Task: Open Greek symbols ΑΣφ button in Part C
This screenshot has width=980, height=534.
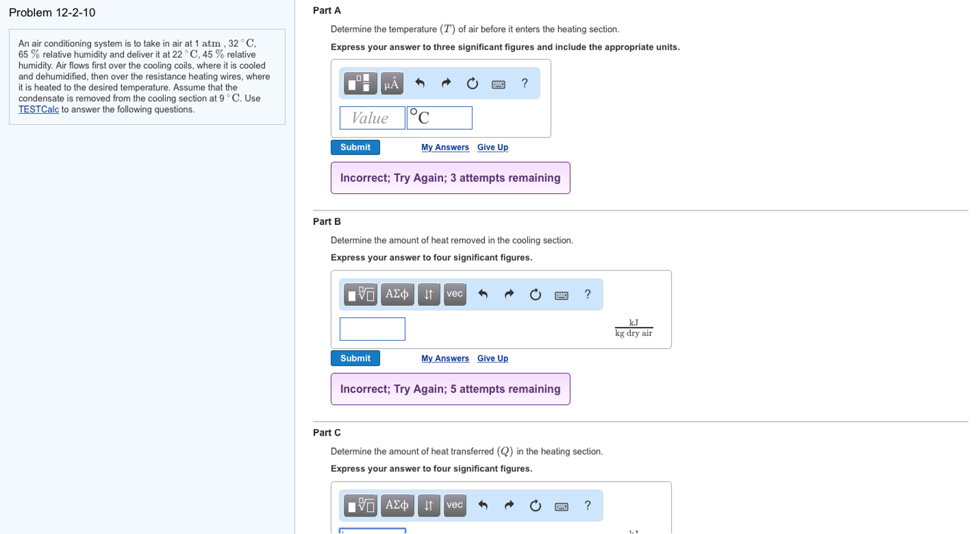Action: pos(397,505)
